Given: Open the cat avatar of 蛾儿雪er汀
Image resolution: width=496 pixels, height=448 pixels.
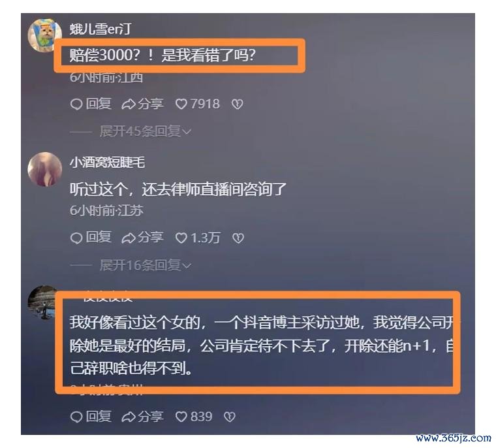Looking at the screenshot, I should coord(44,35).
